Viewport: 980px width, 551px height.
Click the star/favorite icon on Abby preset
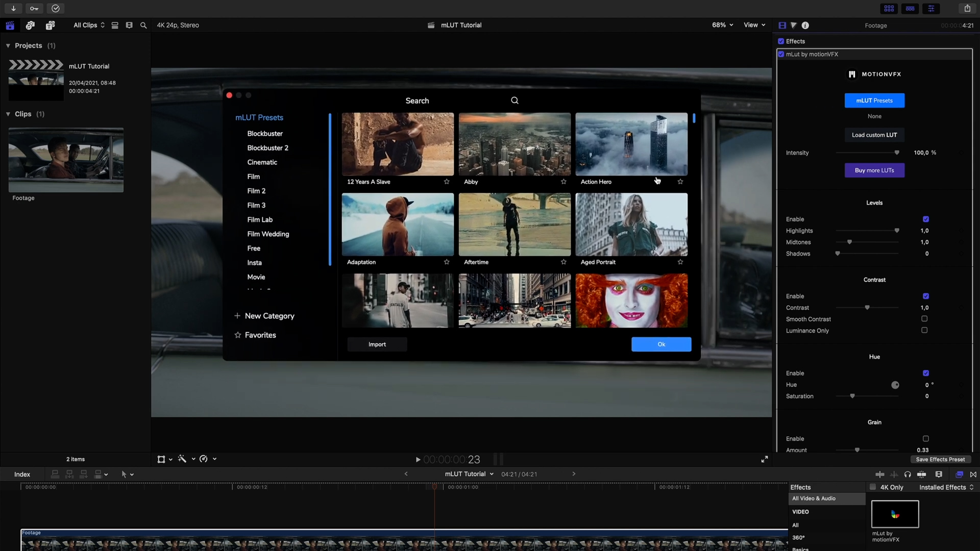[564, 181]
